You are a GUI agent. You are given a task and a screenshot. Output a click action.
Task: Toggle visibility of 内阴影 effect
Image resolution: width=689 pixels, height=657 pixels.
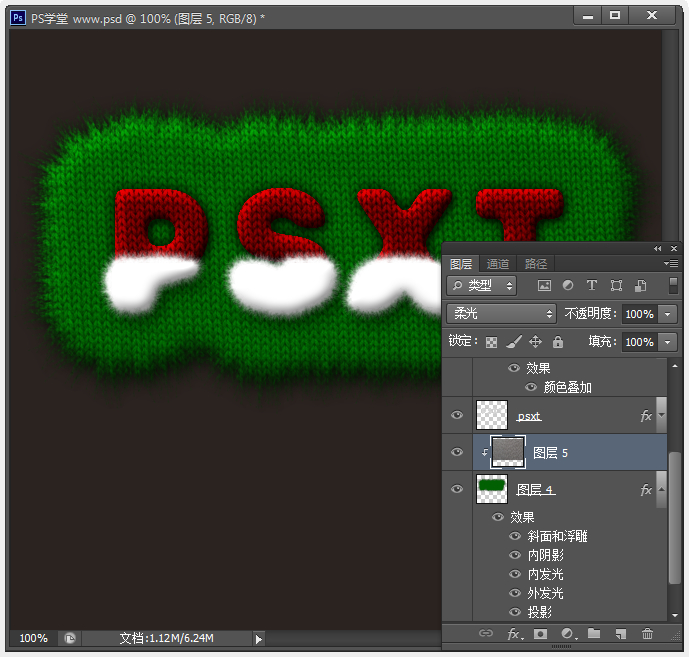tap(515, 555)
